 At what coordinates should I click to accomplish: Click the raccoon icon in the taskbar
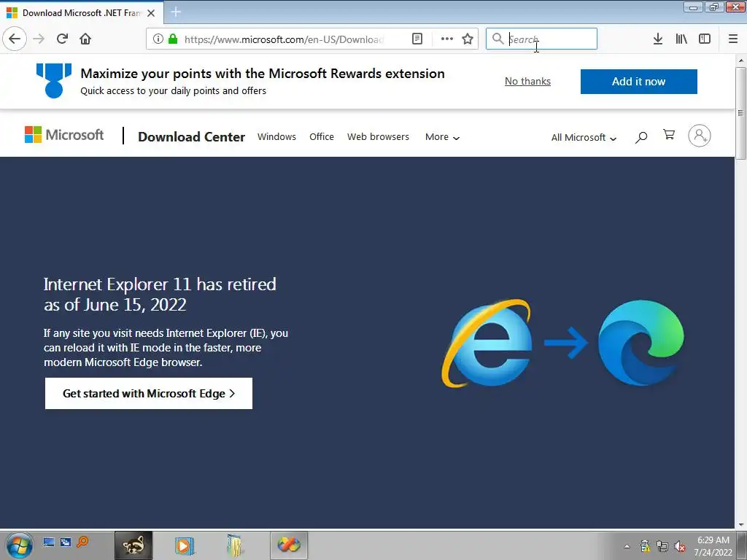133,545
